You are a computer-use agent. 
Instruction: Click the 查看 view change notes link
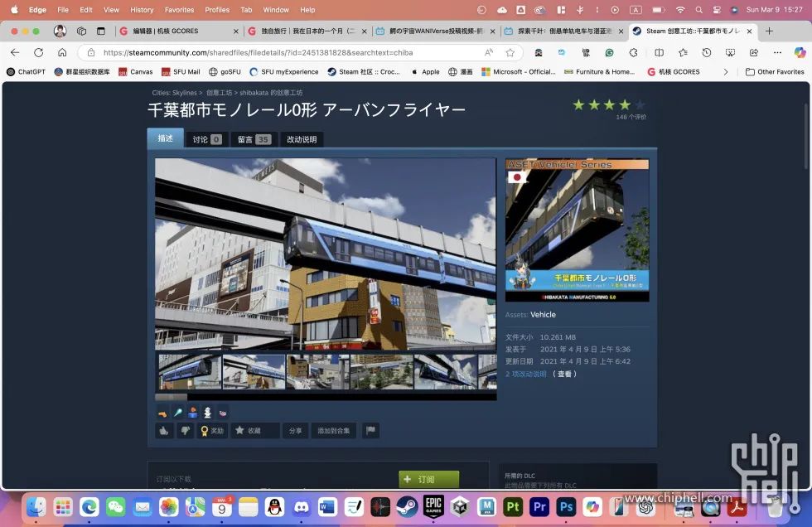564,374
